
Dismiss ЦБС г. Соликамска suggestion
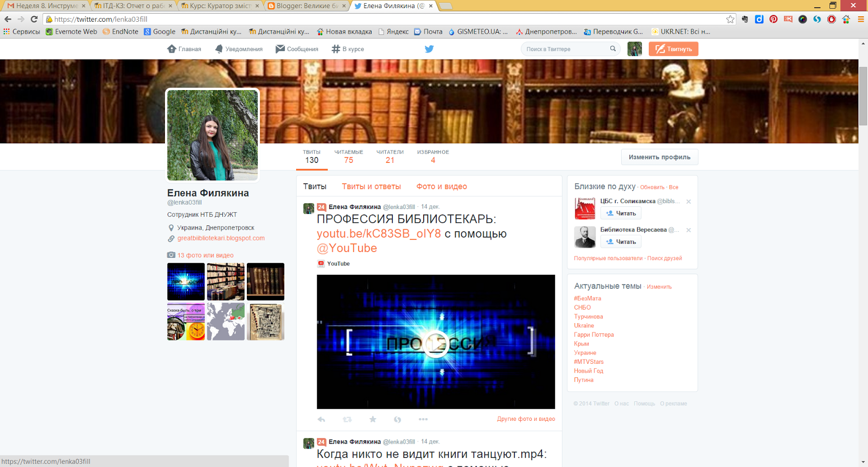pyautogui.click(x=688, y=201)
